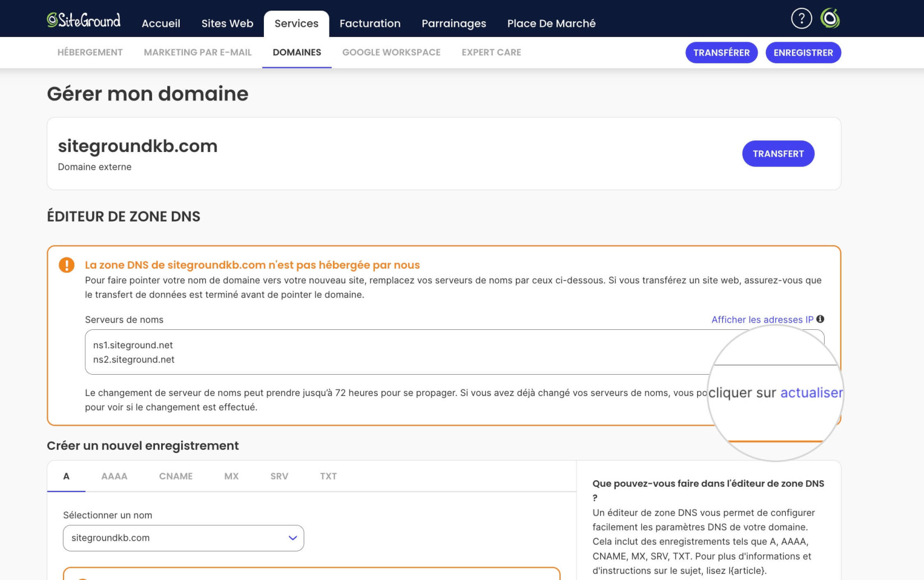
Task: Open Sites Web menu item
Action: pos(227,24)
